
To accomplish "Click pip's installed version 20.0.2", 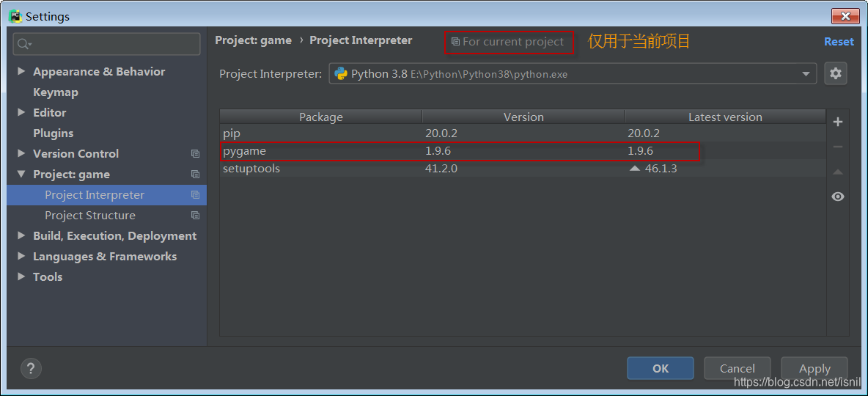I will point(441,133).
